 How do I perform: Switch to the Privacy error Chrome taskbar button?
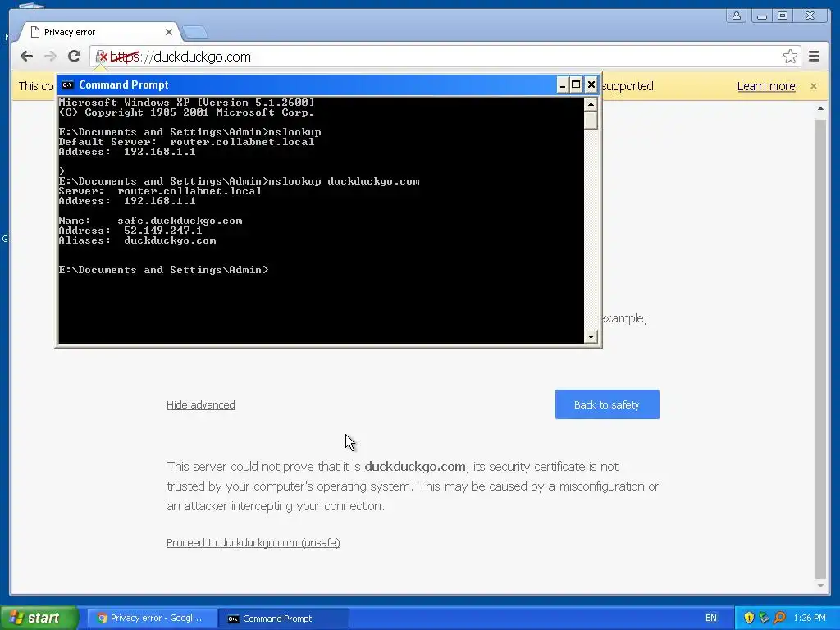tap(152, 619)
